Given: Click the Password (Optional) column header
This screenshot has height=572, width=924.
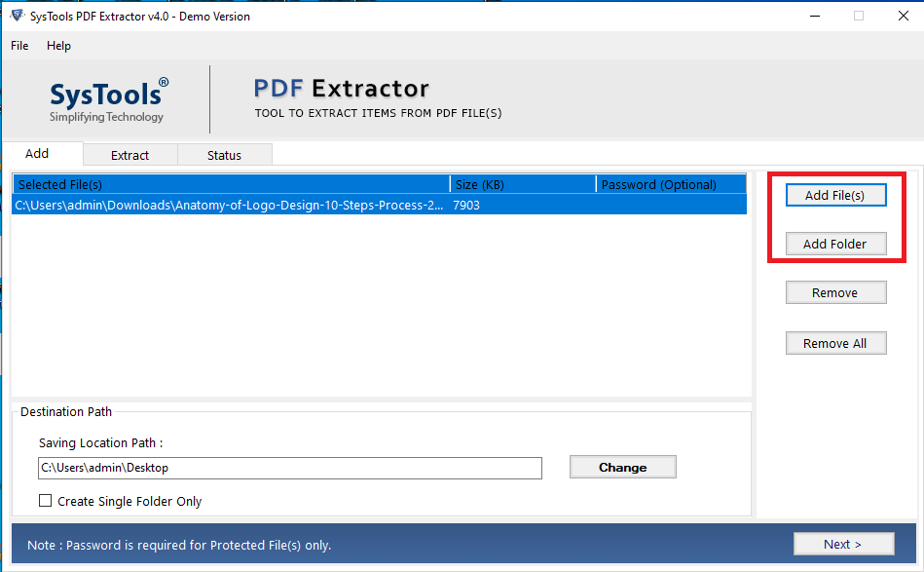Looking at the screenshot, I should pyautogui.click(x=671, y=184).
